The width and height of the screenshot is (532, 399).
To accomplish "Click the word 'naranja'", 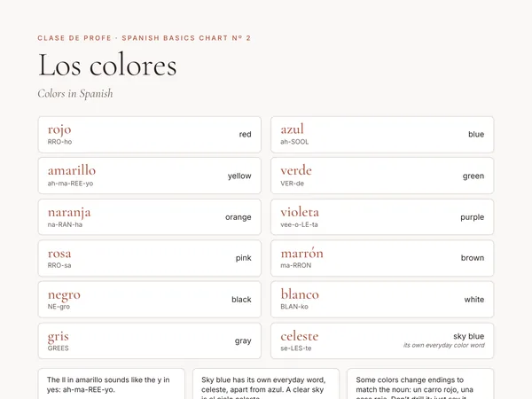I will coord(69,213).
